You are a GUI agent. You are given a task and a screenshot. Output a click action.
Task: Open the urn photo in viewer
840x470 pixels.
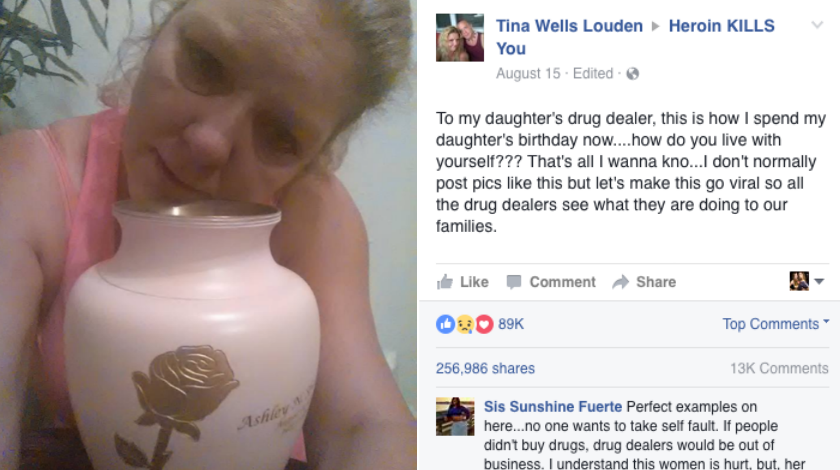(x=208, y=235)
